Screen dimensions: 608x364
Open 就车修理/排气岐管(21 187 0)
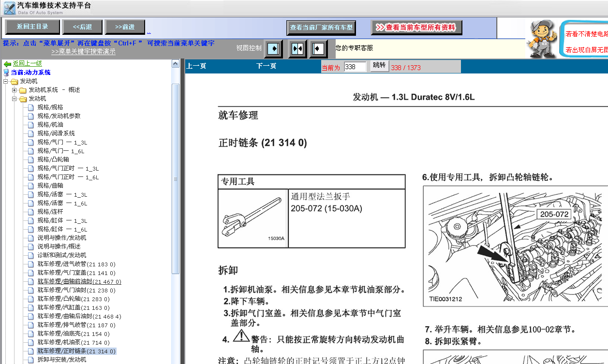pos(76,325)
